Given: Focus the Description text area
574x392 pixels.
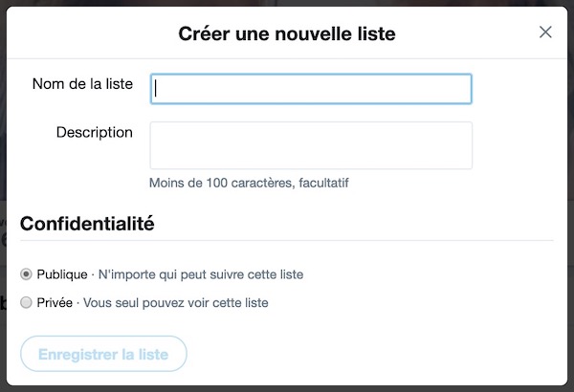Looking at the screenshot, I should coord(311,145).
